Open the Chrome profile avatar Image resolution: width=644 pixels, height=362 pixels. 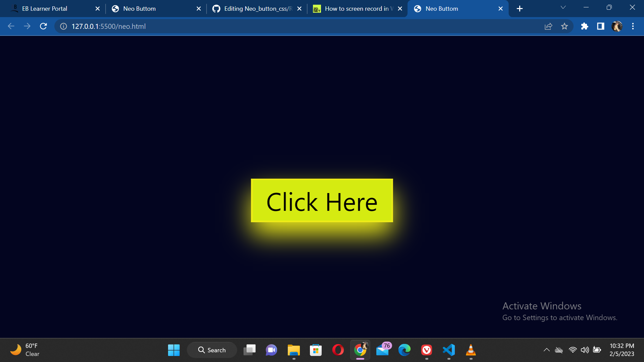616,26
